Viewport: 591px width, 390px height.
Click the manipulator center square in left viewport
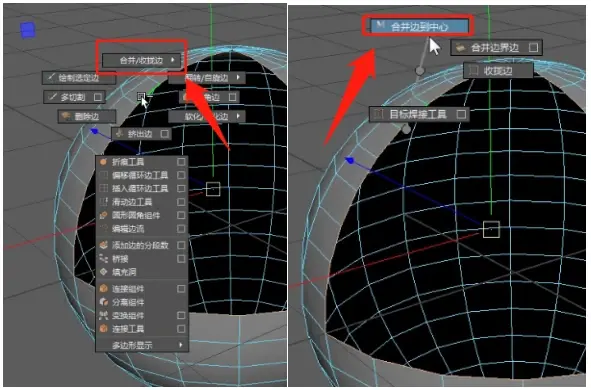(213, 189)
